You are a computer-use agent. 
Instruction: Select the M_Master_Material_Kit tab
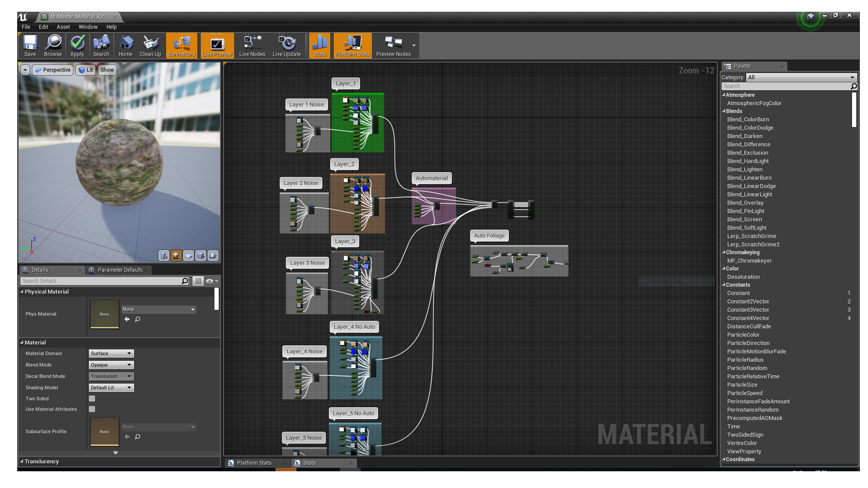(x=77, y=17)
